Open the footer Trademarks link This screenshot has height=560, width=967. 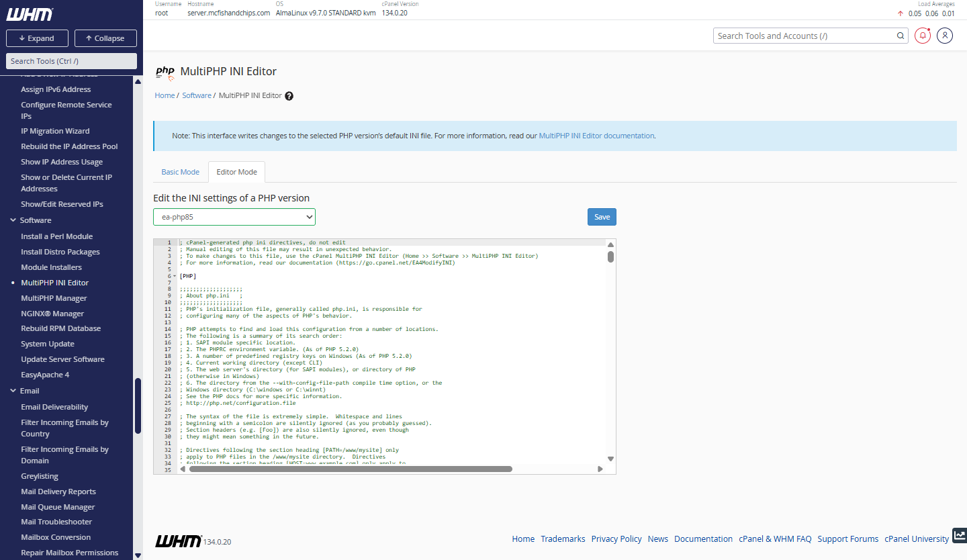(563, 539)
